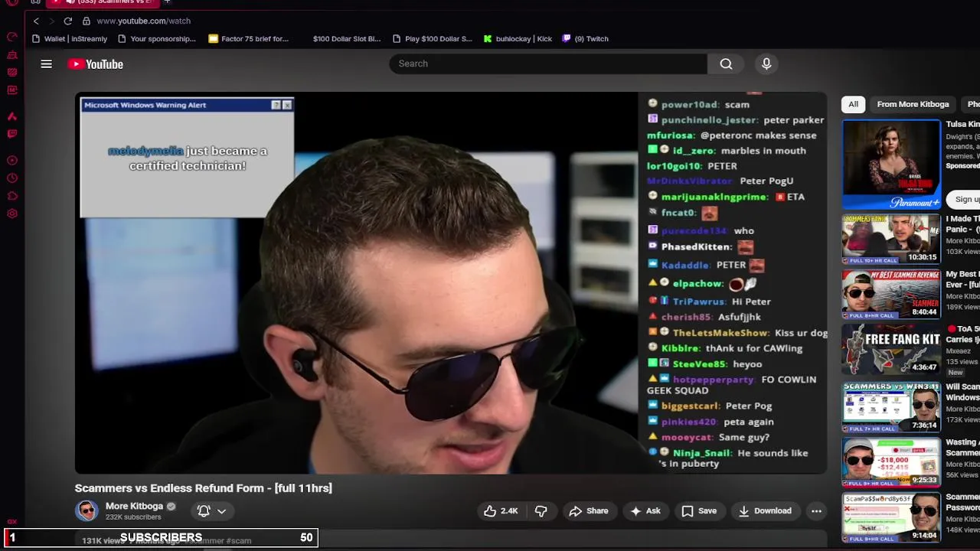Open Play $100 Dollar S... bookmark
Viewport: 980px width, 551px height.
(x=433, y=39)
